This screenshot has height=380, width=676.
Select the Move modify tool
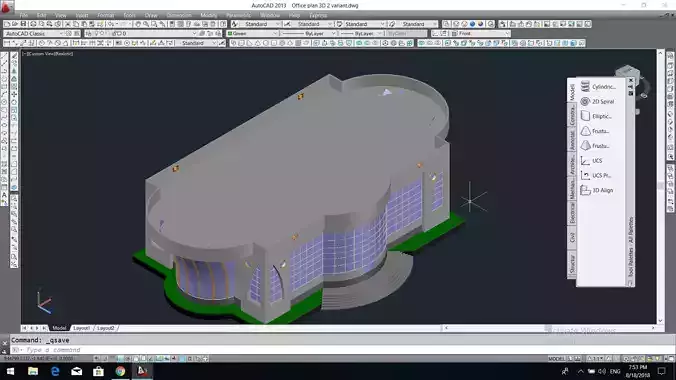click(x=14, y=94)
